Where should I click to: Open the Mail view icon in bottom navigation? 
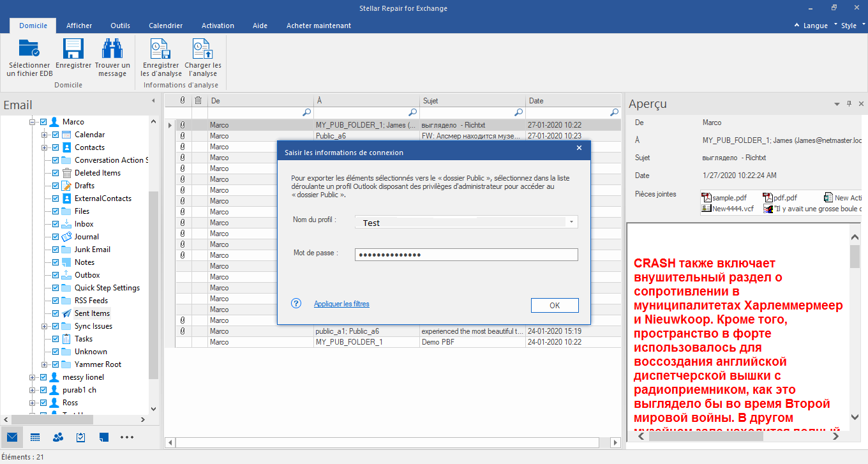click(12, 437)
